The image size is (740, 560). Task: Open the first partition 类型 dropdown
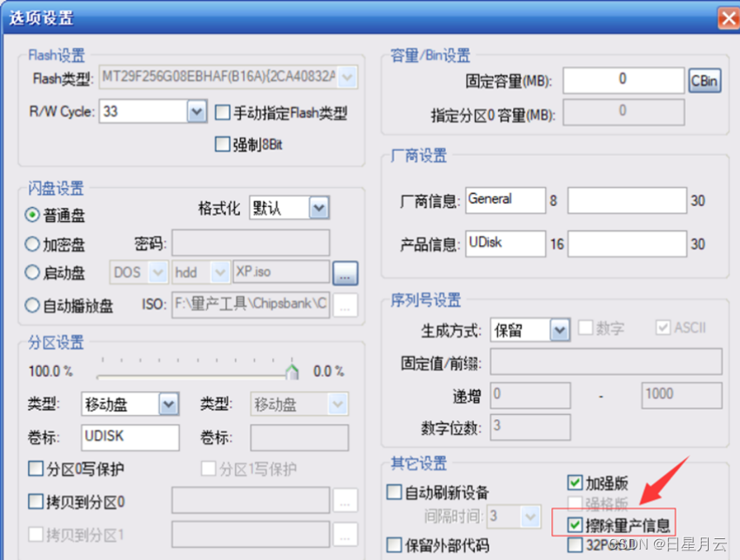(x=169, y=404)
